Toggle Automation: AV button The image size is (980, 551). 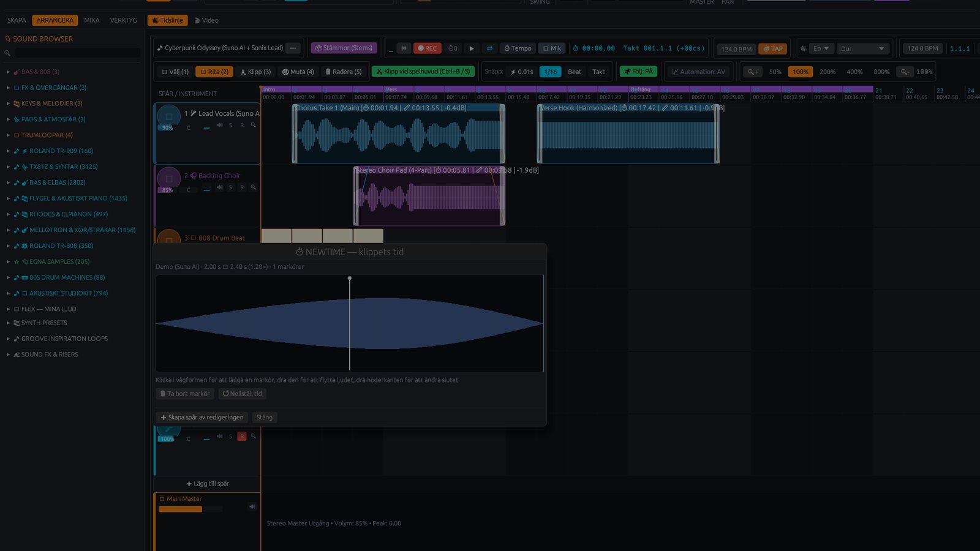click(699, 72)
